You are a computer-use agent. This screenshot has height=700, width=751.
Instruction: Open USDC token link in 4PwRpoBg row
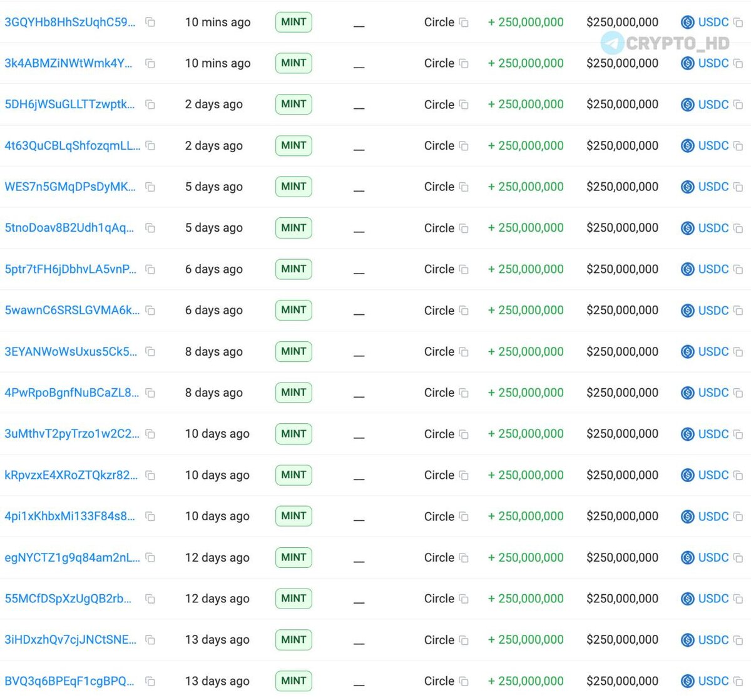[x=713, y=393]
